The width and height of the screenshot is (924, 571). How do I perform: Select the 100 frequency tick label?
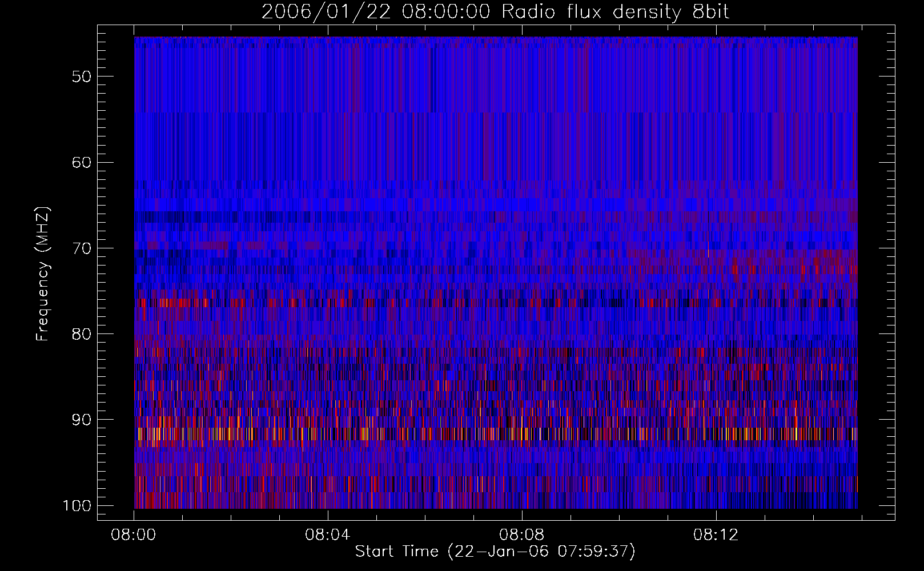point(76,506)
